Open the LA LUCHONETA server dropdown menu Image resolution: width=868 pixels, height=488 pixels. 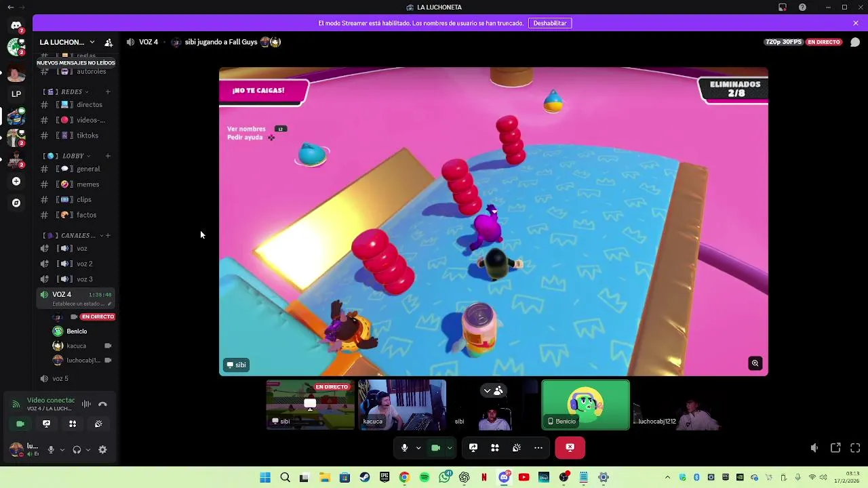(67, 42)
